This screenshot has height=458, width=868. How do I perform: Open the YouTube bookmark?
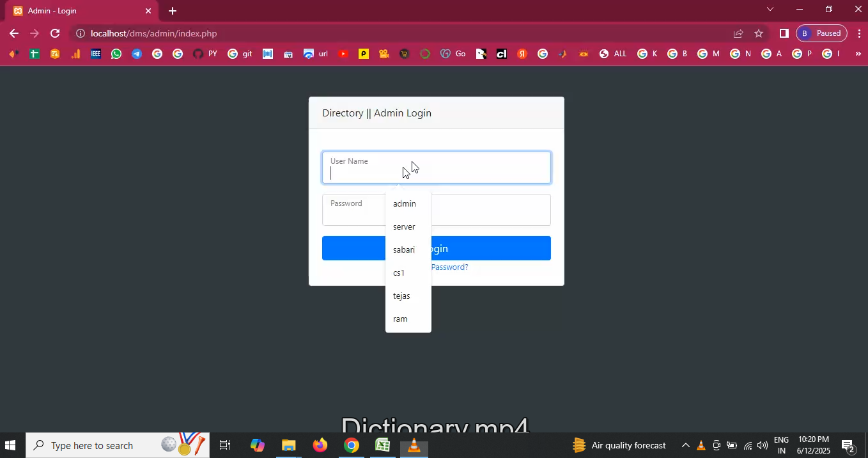coord(343,54)
